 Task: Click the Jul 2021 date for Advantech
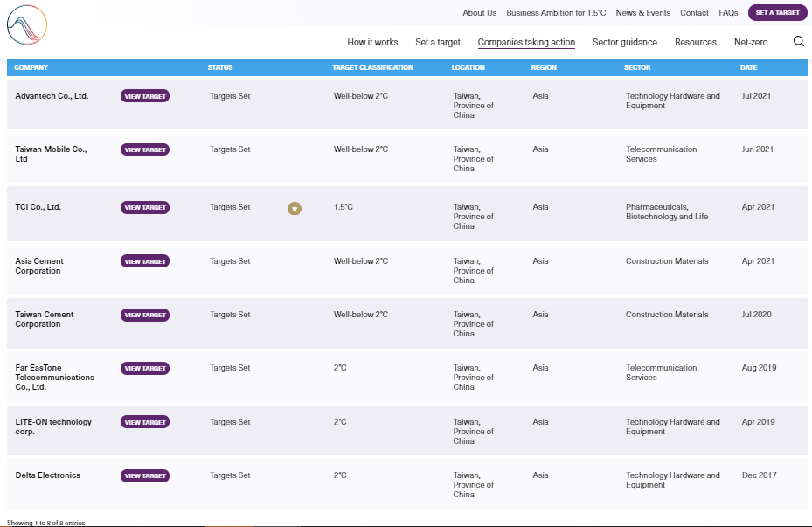(756, 96)
